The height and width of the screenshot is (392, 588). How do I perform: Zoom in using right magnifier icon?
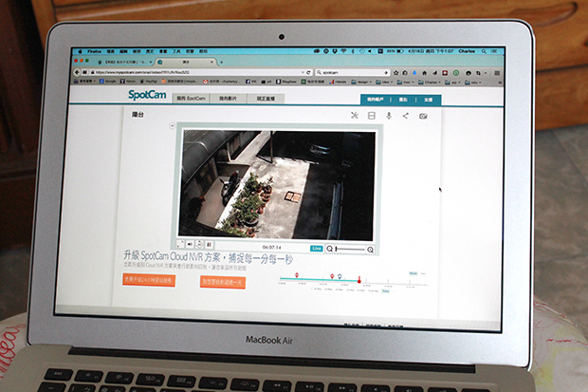(x=370, y=250)
